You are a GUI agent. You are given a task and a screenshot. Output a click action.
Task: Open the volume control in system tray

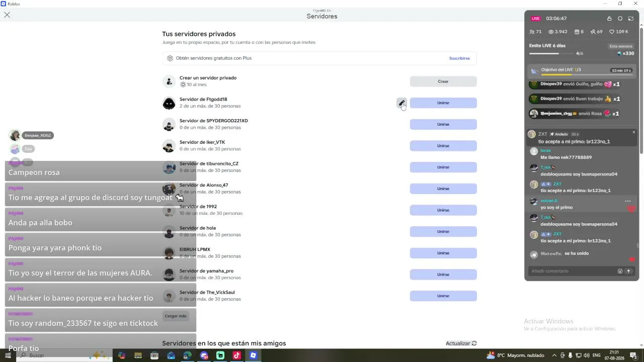point(586,355)
